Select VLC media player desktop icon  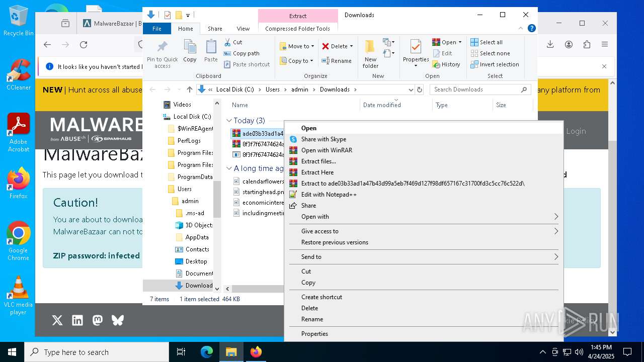pos(18,296)
